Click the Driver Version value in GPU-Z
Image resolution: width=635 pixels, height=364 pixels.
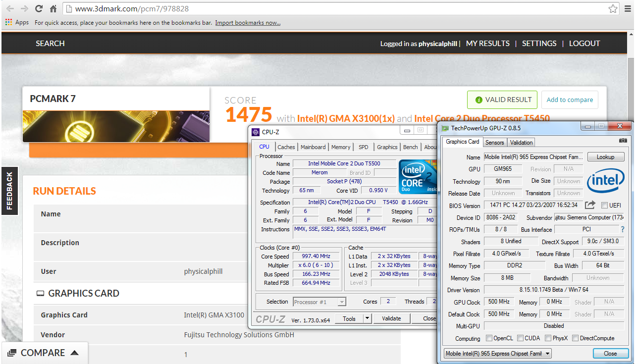pos(554,290)
